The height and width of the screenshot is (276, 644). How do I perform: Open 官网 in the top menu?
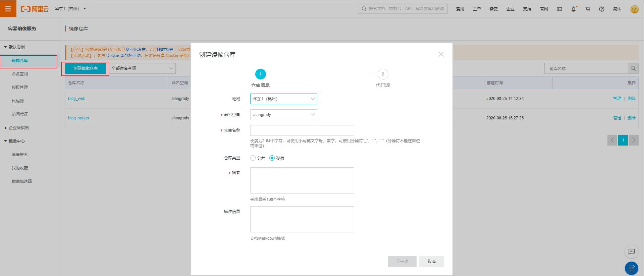pos(544,9)
